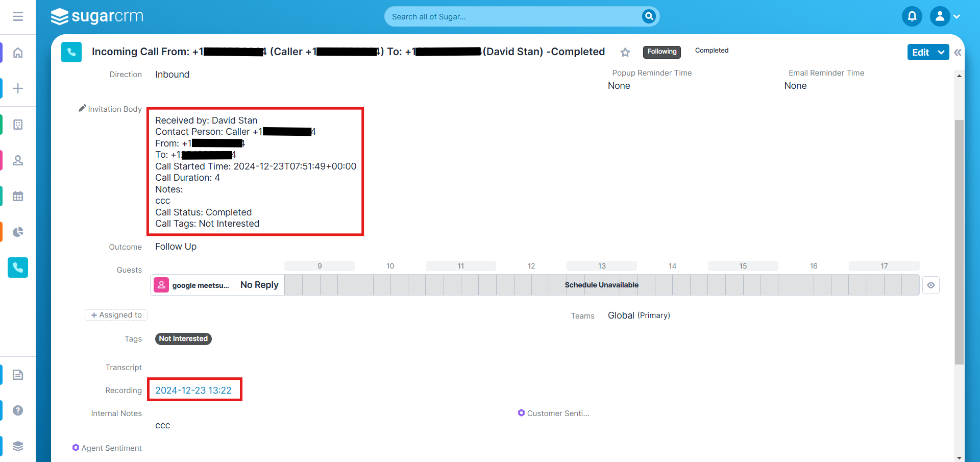Toggle the Following button

tap(662, 52)
